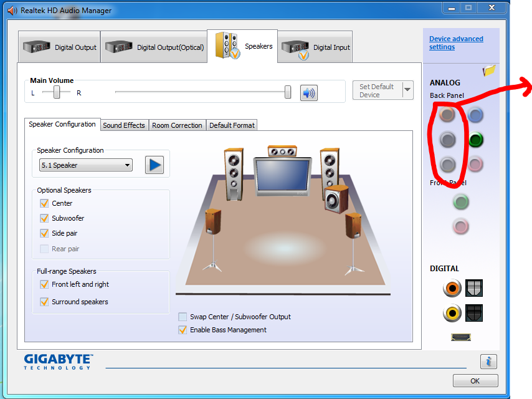
Task: Disable full-range Front left and right
Action: pos(44,284)
